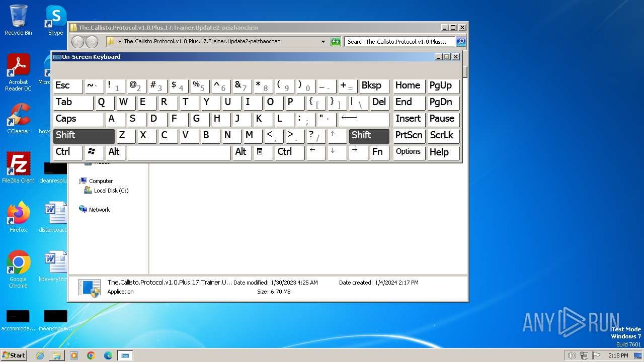Click the left arrow key
The height and width of the screenshot is (362, 644).
point(316,152)
